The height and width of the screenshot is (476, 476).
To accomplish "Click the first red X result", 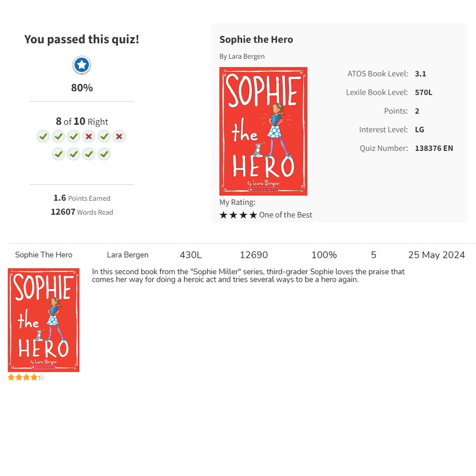I will pyautogui.click(x=88, y=136).
